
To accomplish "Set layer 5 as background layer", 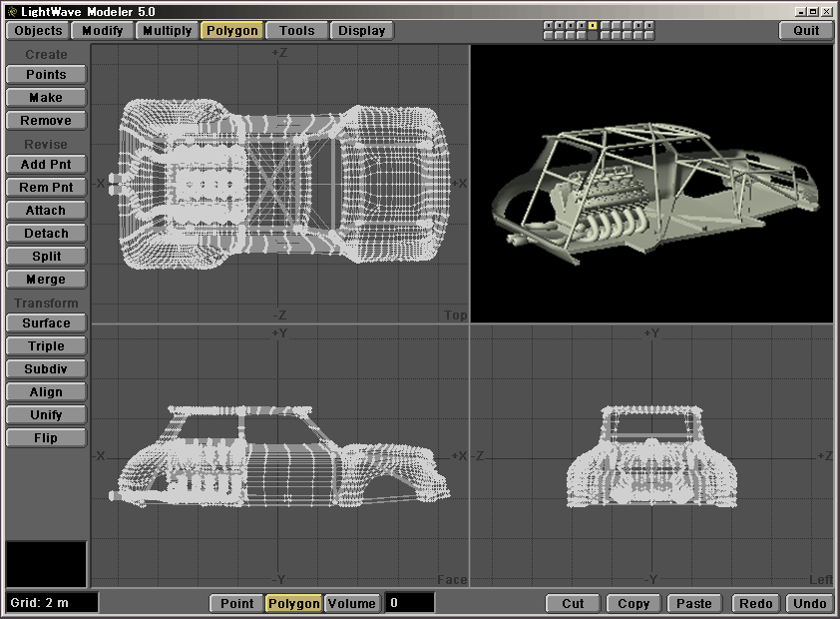I will point(593,35).
